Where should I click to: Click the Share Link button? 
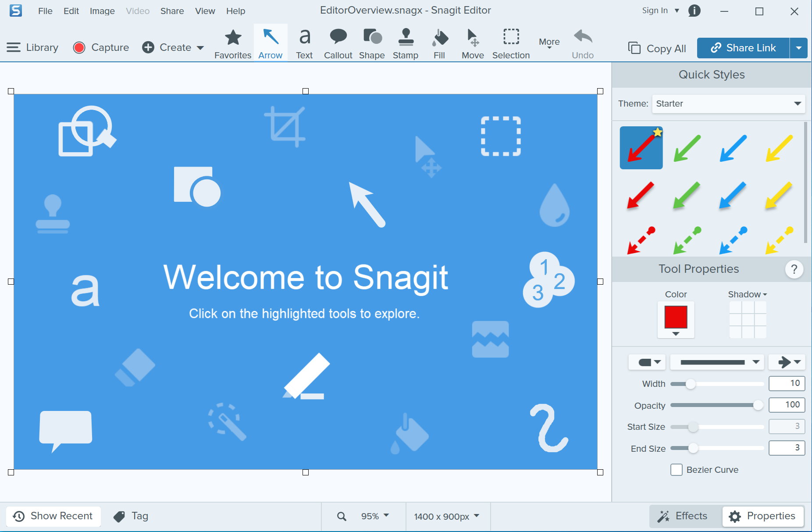744,48
